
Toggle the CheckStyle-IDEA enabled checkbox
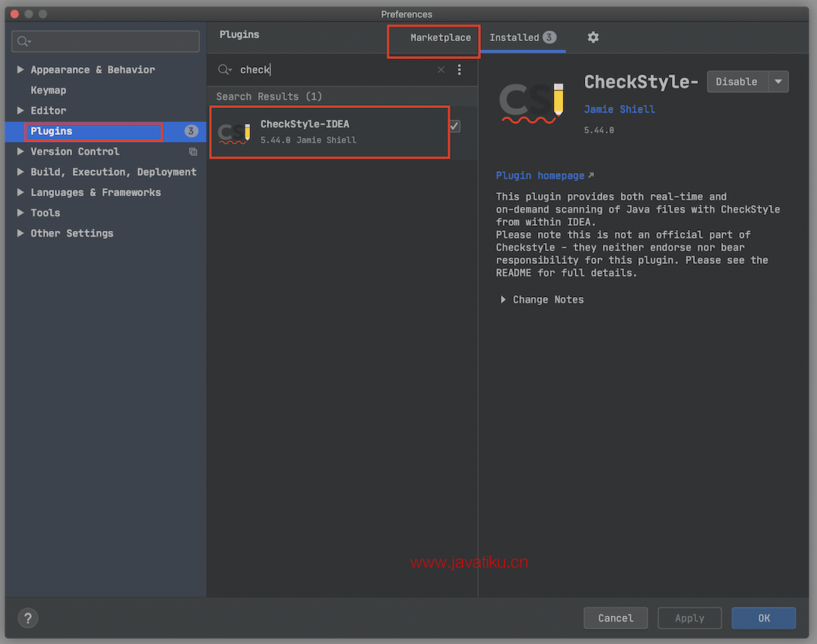click(454, 126)
